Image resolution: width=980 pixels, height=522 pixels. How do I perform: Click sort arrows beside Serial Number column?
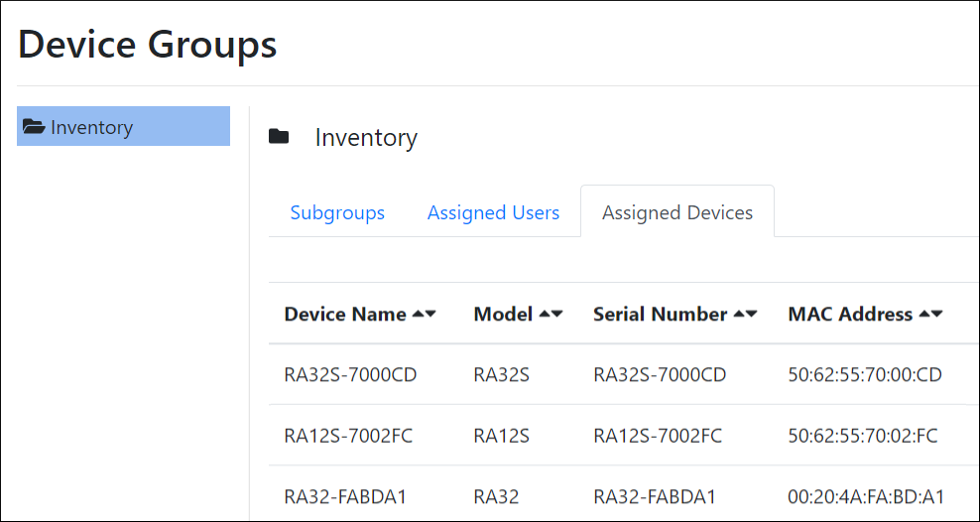click(745, 314)
